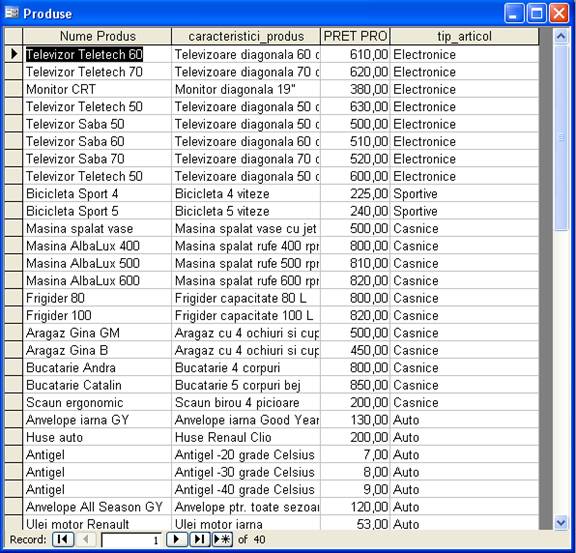Click cell 'Bucatarie Andra'
Viewport: 576px width, 553px height.
[97, 367]
